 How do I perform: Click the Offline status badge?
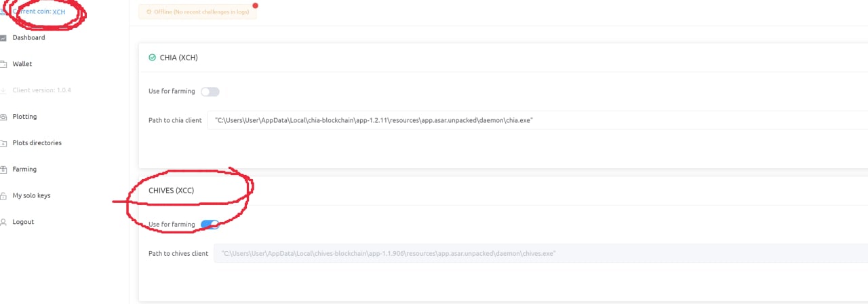coord(198,12)
